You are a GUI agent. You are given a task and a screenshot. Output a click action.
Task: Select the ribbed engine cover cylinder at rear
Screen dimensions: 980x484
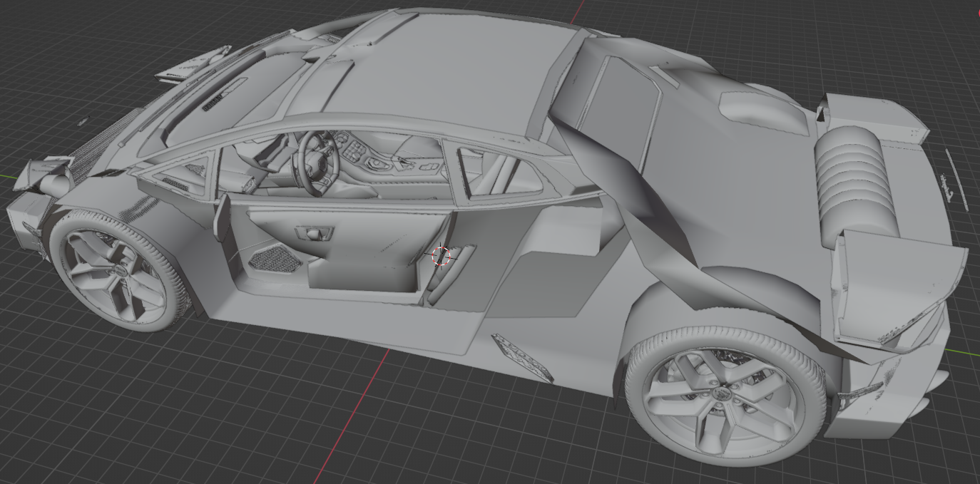click(x=856, y=185)
